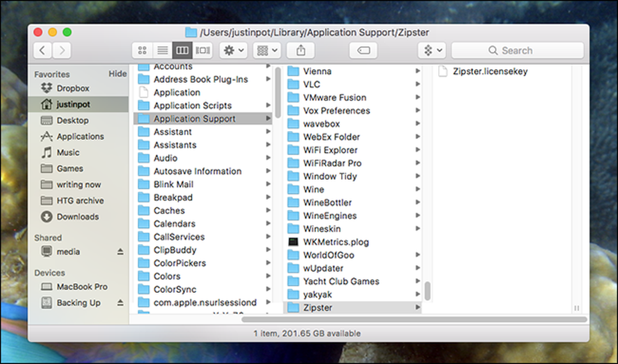The width and height of the screenshot is (618, 364).
Task: Switch to list view
Action: 163,51
